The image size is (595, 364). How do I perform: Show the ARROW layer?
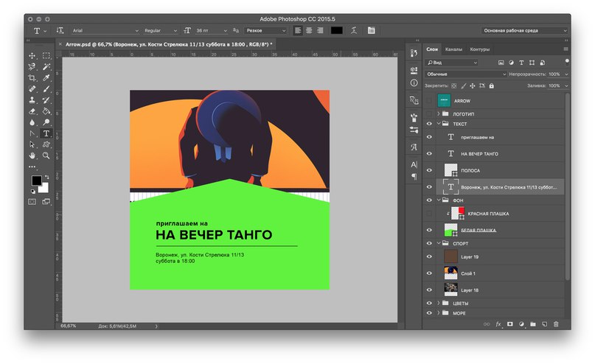click(x=429, y=100)
